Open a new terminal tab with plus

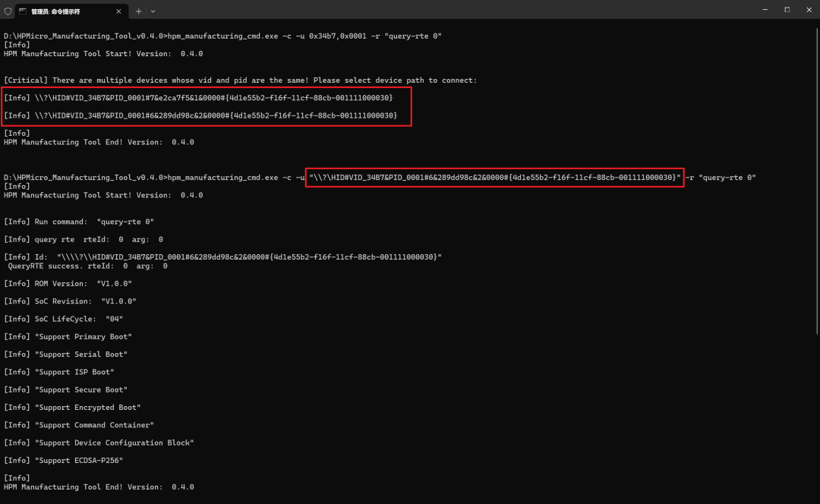[x=139, y=11]
